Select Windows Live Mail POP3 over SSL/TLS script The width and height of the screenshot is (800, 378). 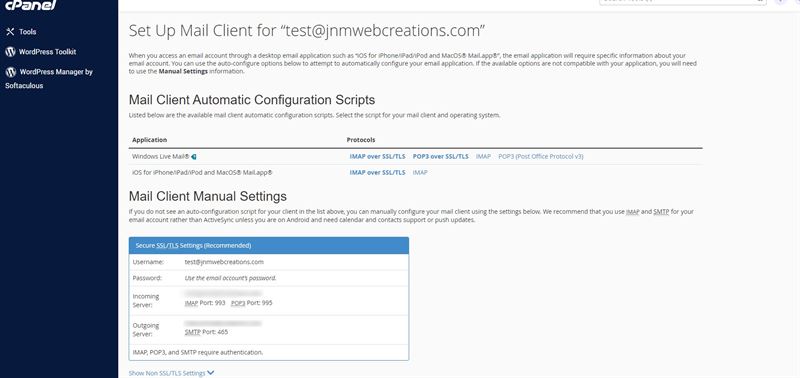click(440, 157)
